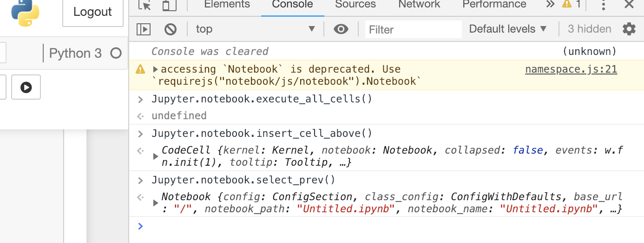Open the top JavaScript context dropdown
Screen dimensions: 644x243
coord(255,29)
